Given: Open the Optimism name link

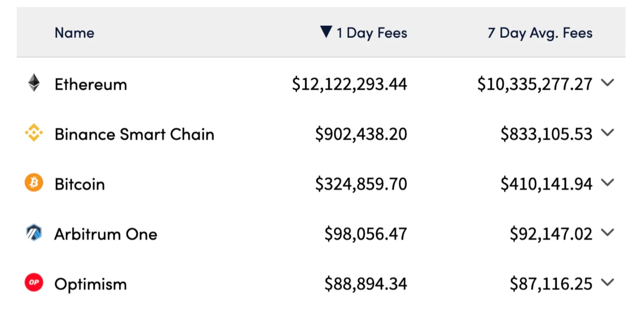Looking at the screenshot, I should [91, 284].
